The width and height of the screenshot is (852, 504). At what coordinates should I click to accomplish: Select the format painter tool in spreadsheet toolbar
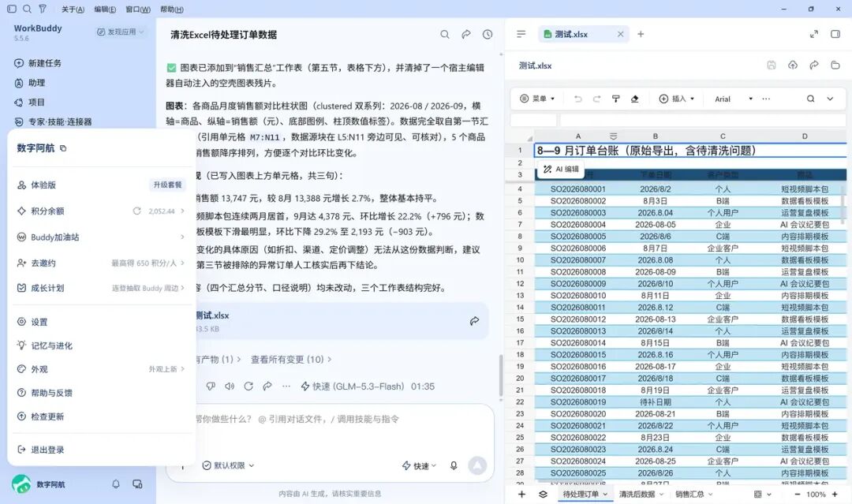tap(615, 99)
